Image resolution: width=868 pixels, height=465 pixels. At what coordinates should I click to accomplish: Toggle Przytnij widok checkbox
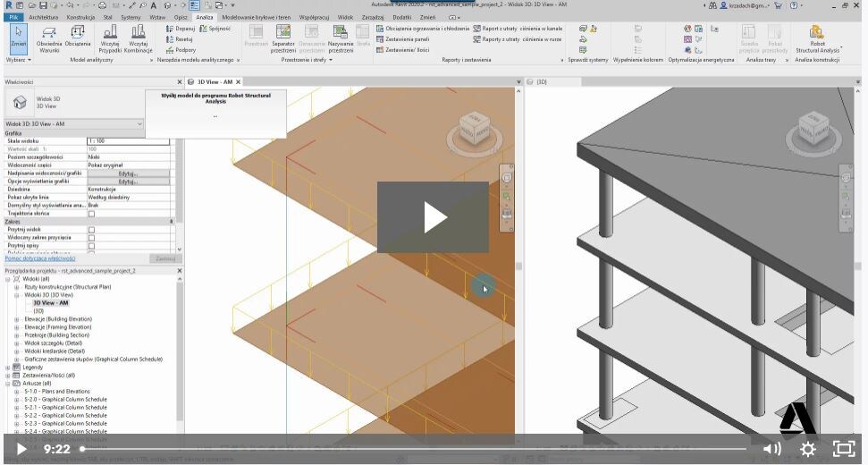click(91, 230)
